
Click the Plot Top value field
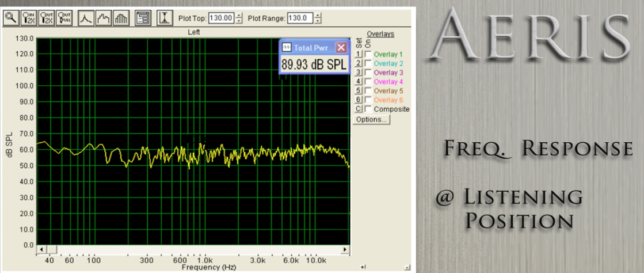coord(221,18)
